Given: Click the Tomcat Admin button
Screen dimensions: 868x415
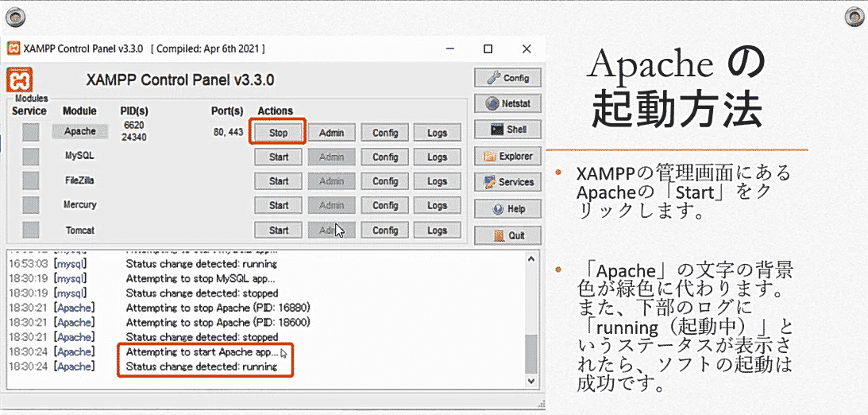Looking at the screenshot, I should pos(332,231).
